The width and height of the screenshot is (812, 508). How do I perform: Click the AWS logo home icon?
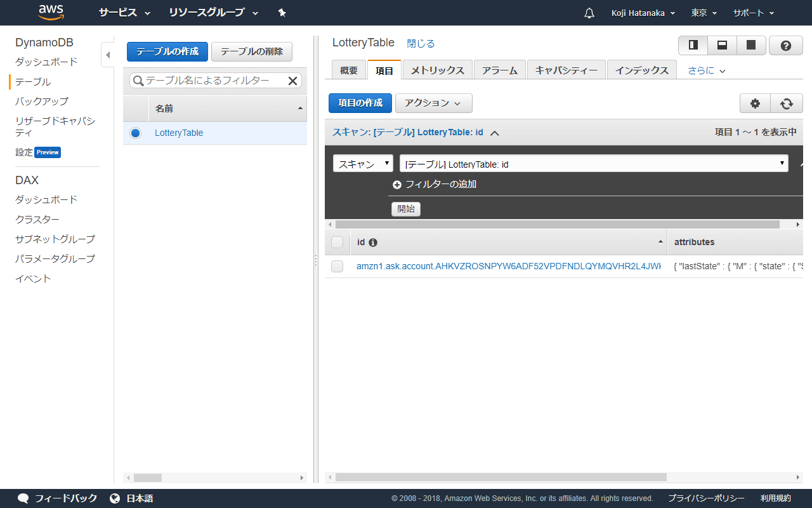[51, 12]
